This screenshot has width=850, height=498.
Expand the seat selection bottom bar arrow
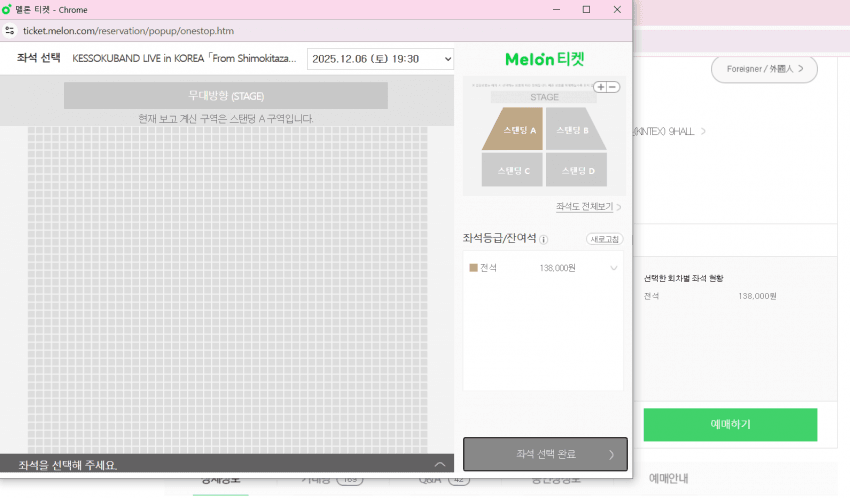(440, 464)
